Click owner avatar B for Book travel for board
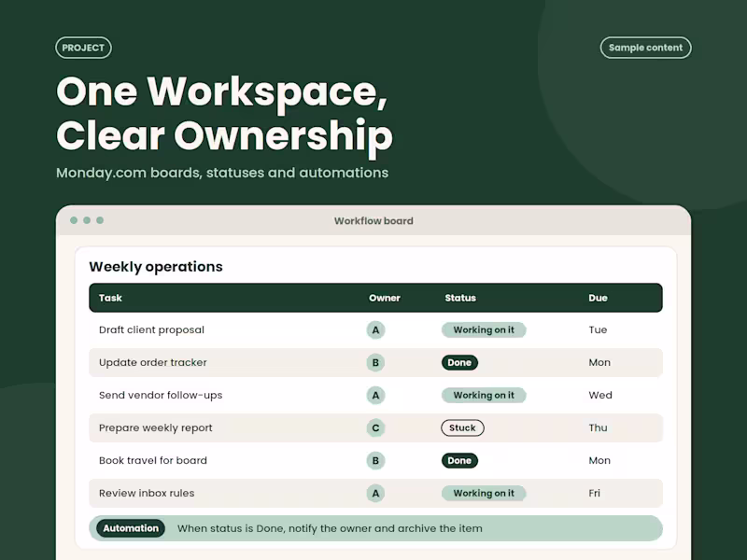747x560 pixels. tap(375, 460)
